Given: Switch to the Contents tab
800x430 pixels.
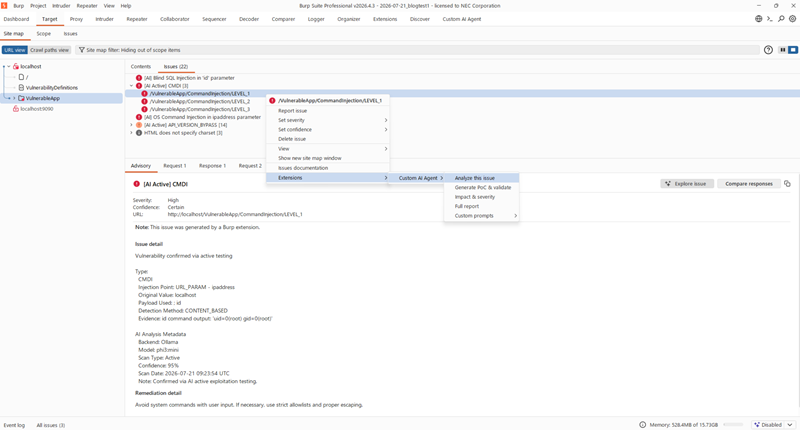Looking at the screenshot, I should click(x=141, y=66).
